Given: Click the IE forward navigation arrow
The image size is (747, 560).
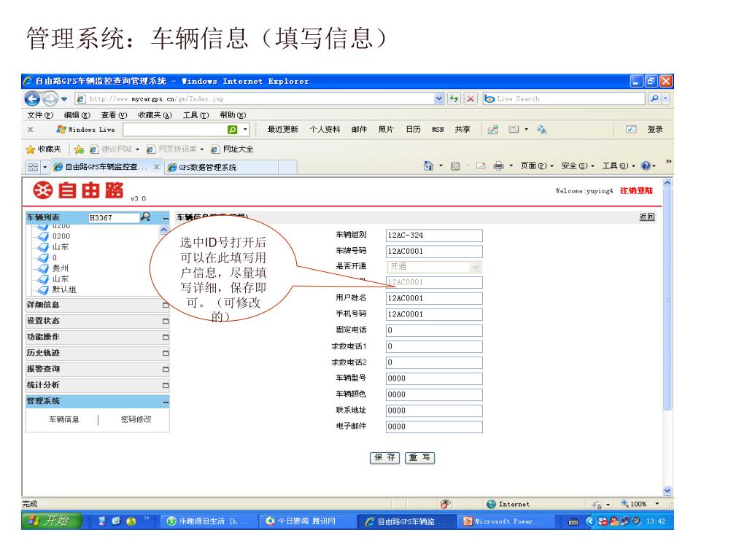Looking at the screenshot, I should 50,98.
